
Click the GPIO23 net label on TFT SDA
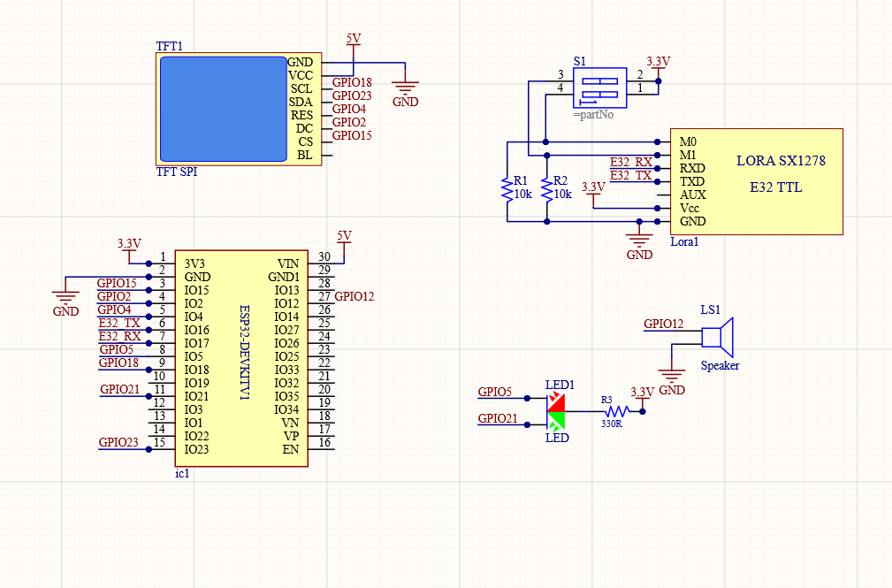(x=352, y=95)
